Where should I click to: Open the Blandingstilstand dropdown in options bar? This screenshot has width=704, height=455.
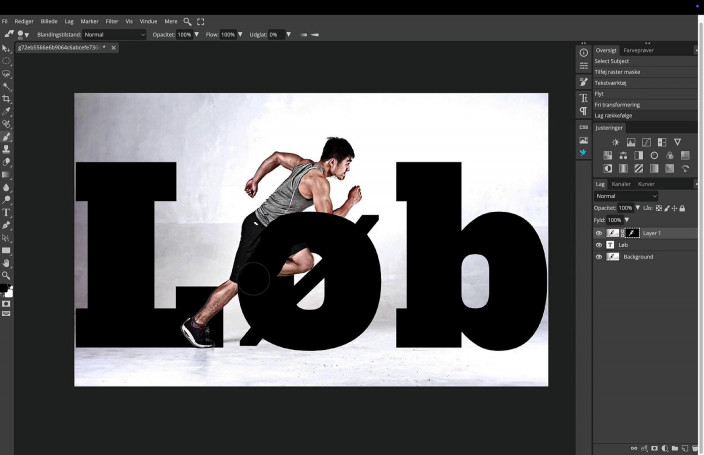click(x=113, y=34)
